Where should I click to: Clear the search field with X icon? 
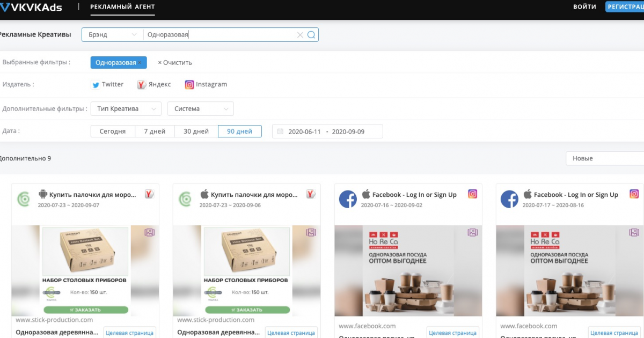[300, 35]
